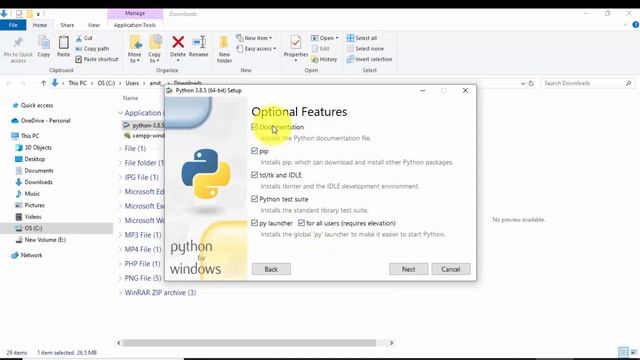Click the Rename icon
Screen dimensions: 640x360
click(x=199, y=42)
